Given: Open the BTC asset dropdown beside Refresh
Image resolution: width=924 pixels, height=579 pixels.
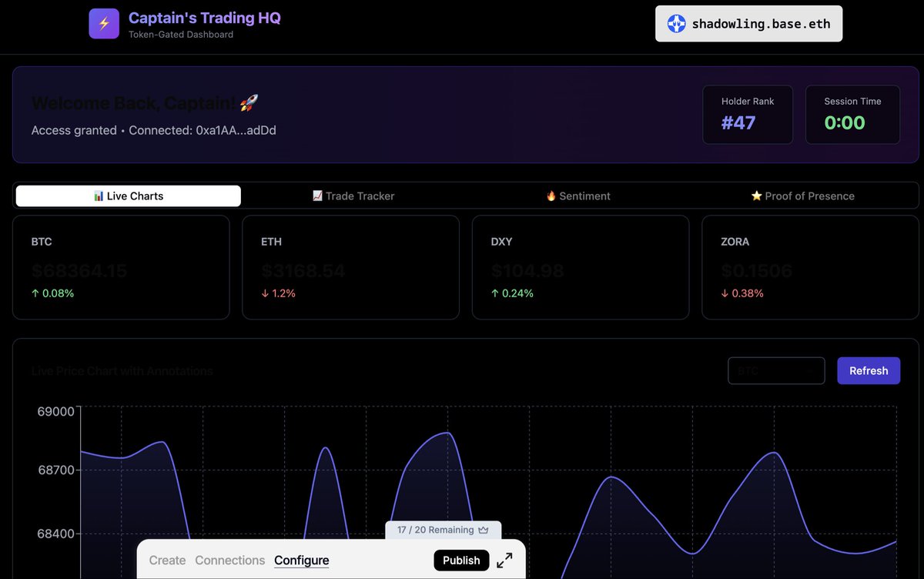Looking at the screenshot, I should pos(776,370).
